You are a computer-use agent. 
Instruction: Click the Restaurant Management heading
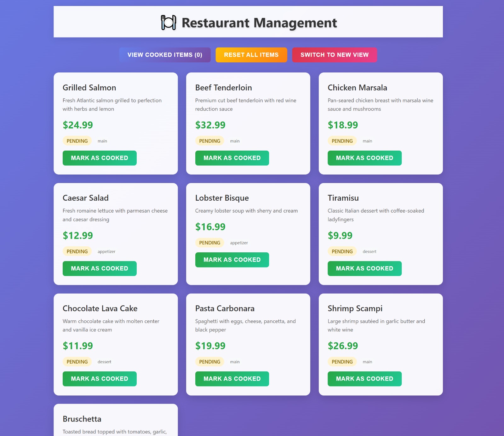click(x=259, y=23)
